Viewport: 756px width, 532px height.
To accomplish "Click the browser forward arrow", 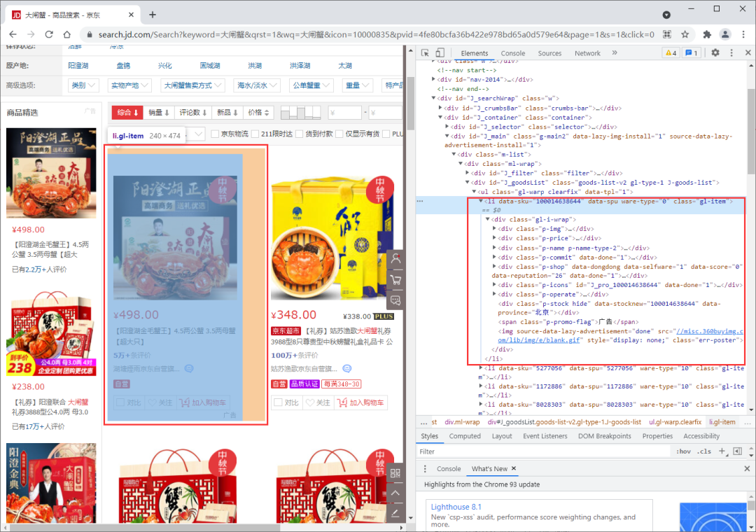I will [x=31, y=34].
